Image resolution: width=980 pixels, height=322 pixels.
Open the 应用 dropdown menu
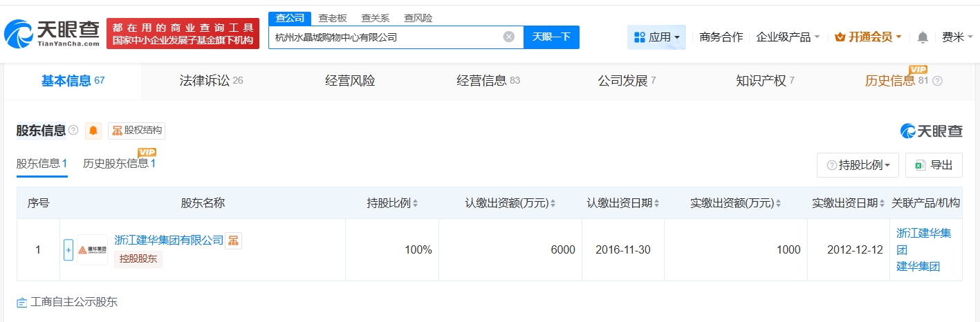tap(656, 37)
